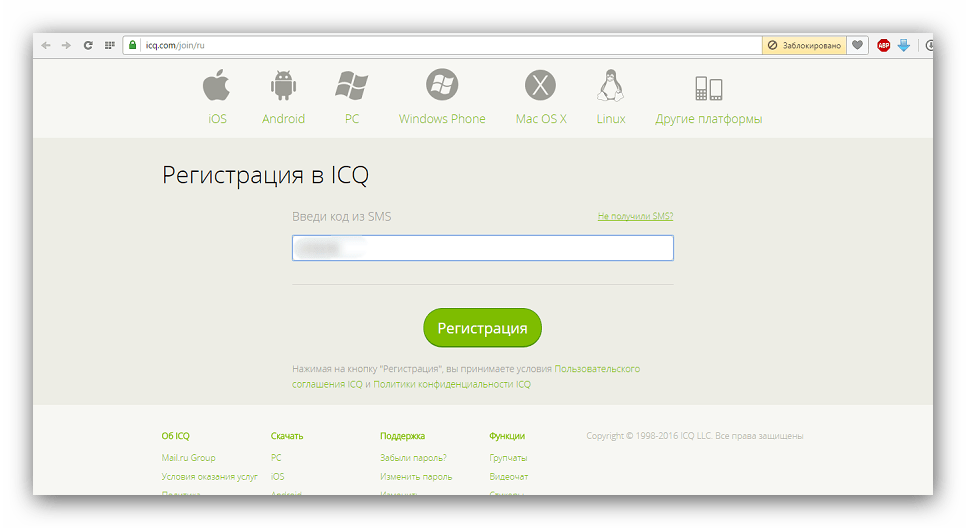
Task: Select the PC Windows flag icon
Action: point(352,85)
